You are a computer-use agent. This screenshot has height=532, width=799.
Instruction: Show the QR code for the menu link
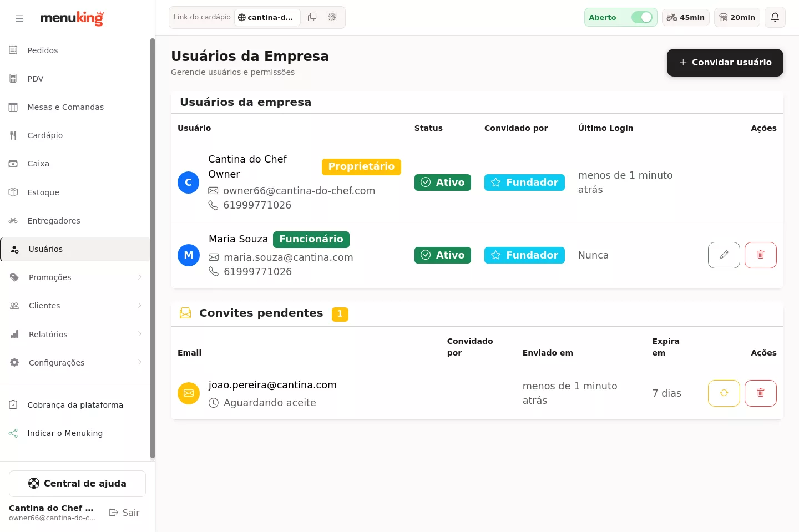pos(332,17)
